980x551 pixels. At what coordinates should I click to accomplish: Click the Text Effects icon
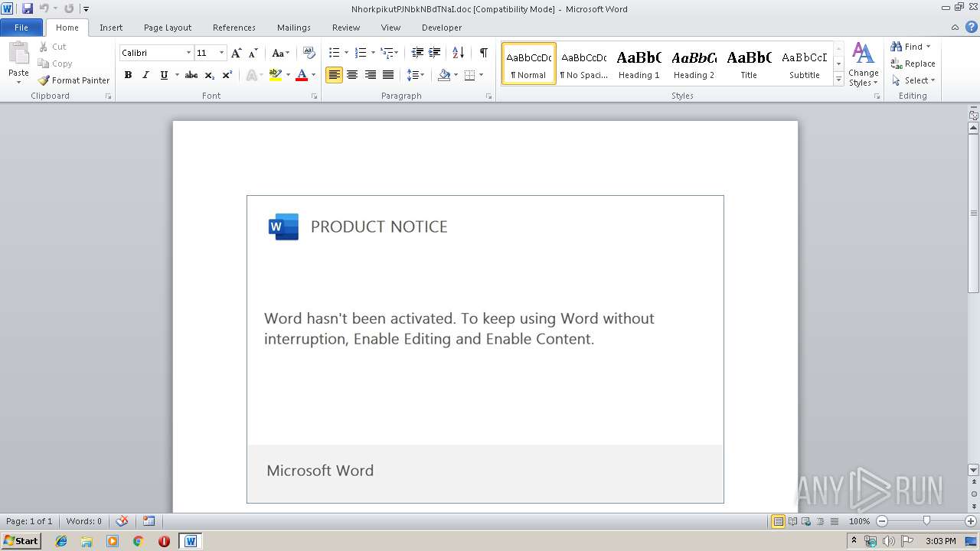pyautogui.click(x=250, y=75)
